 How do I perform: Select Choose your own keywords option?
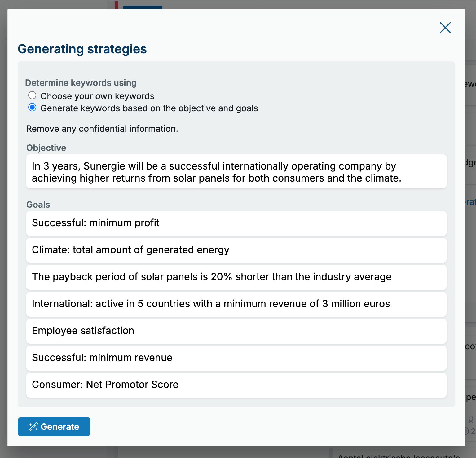[x=32, y=95]
